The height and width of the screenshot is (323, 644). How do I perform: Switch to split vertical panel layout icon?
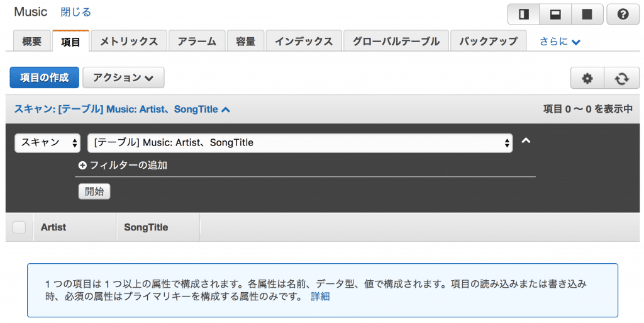click(524, 14)
